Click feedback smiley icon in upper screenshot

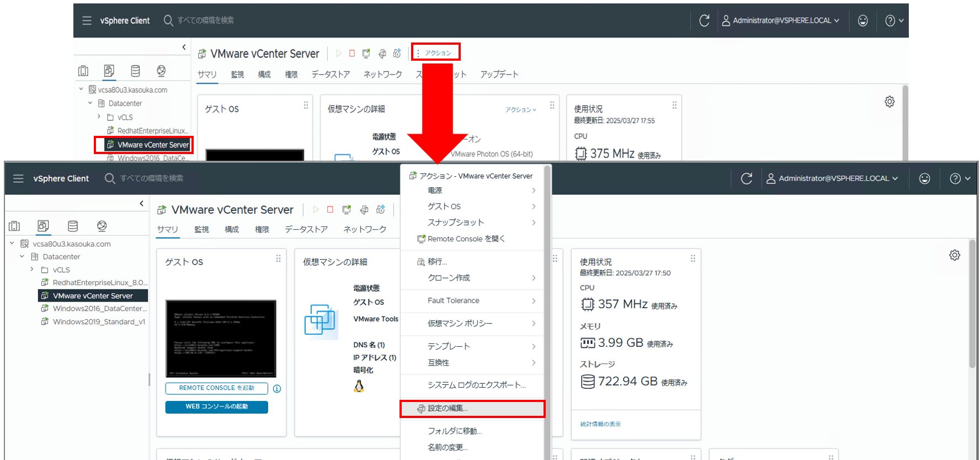(x=863, y=20)
